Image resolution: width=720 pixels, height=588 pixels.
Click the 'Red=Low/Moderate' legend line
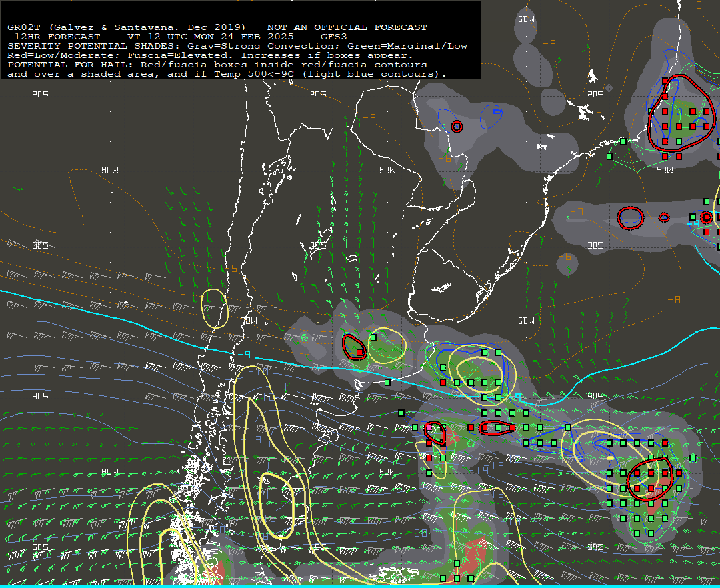coord(210,55)
